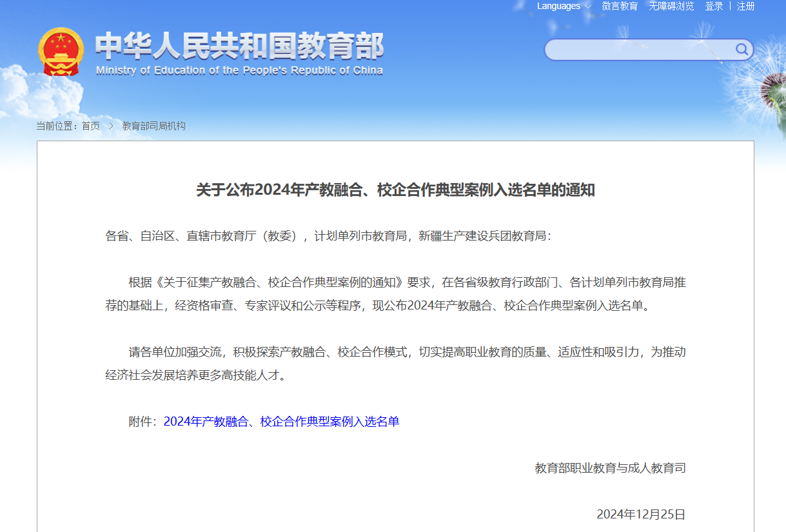Click 登录 to log in
Image resolution: width=786 pixels, height=532 pixels.
coord(714,6)
